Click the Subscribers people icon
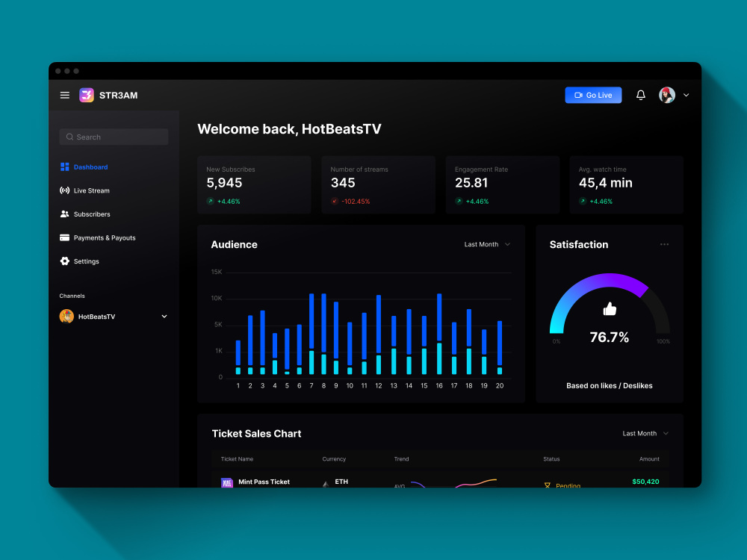The width and height of the screenshot is (747, 560). coord(65,214)
